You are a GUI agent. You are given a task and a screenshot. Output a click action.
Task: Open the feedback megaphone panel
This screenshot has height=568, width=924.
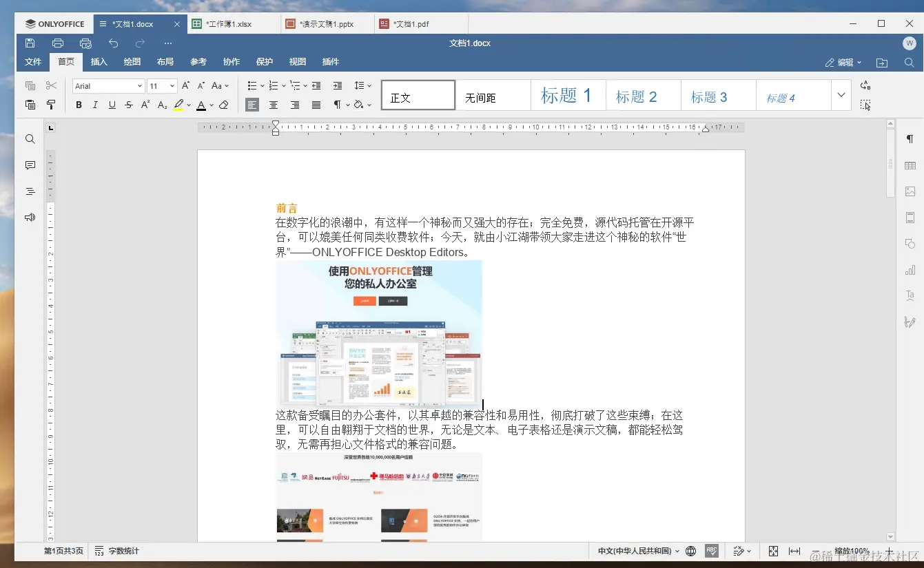(30, 218)
